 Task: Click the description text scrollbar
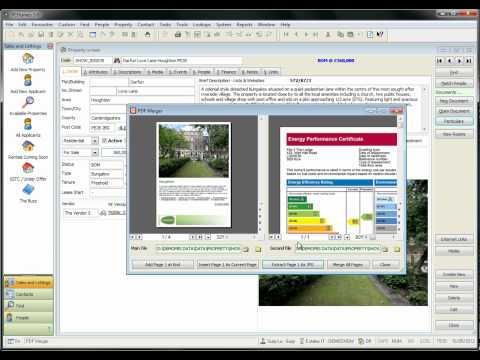424,109
